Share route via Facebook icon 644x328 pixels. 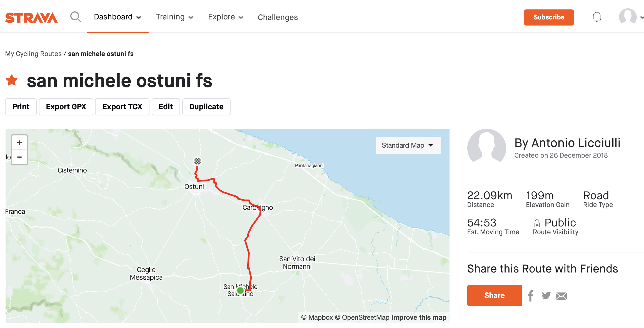click(x=531, y=296)
